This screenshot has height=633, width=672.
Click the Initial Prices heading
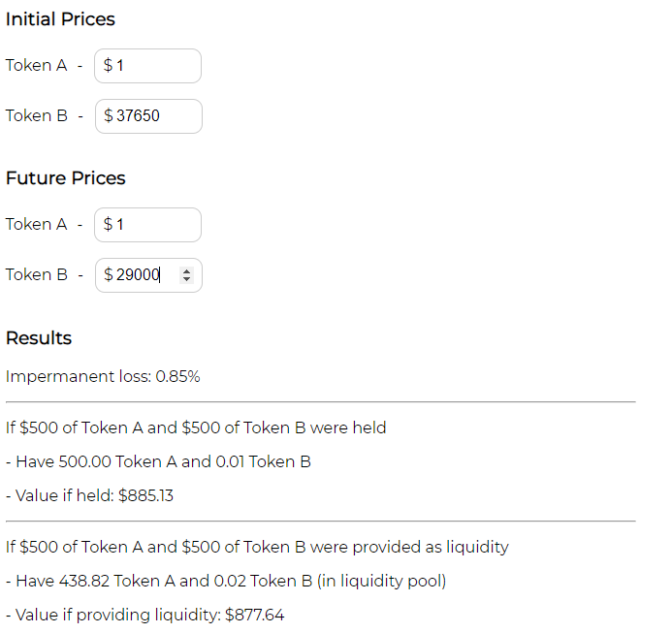[x=60, y=19]
